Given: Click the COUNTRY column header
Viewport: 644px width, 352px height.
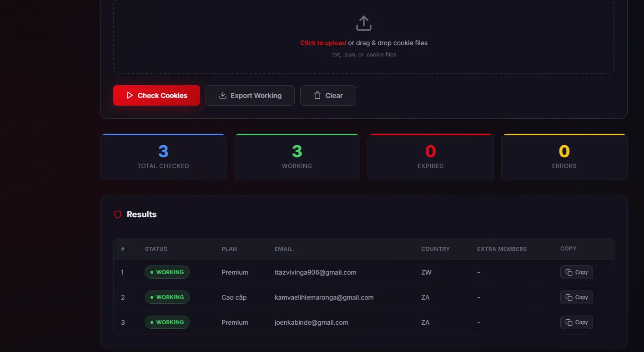Looking at the screenshot, I should (435, 249).
